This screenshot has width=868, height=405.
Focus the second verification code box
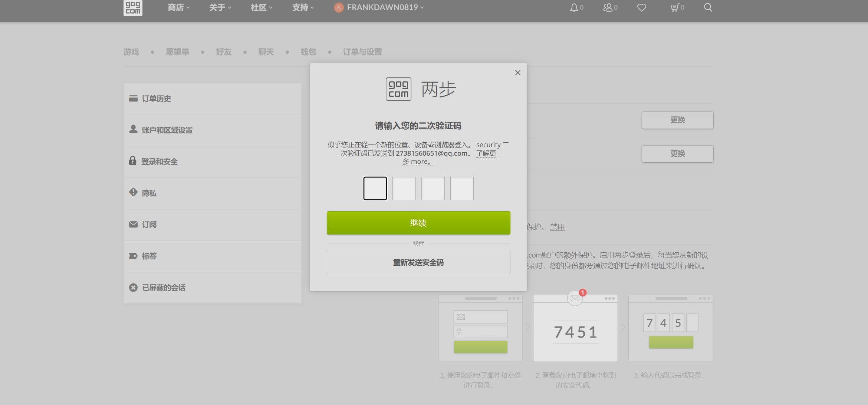404,188
